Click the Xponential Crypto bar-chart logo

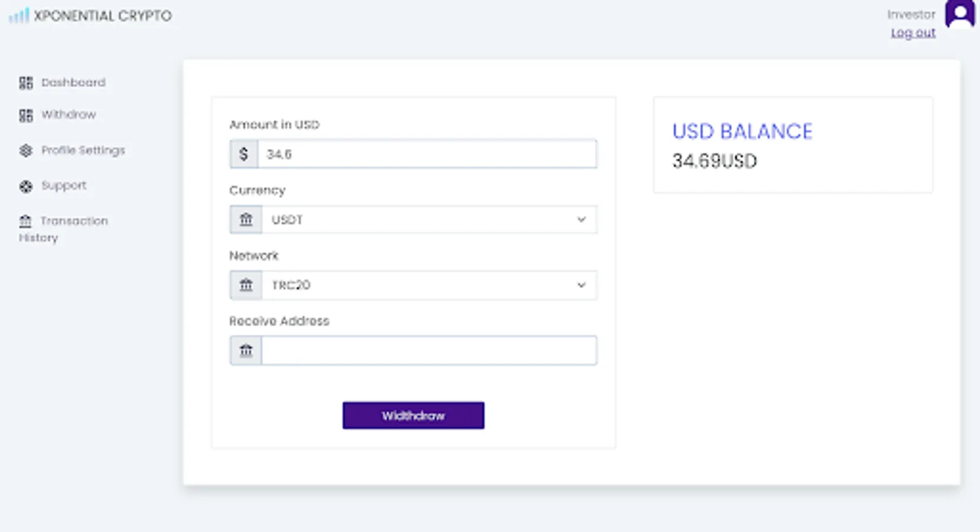pos(18,15)
